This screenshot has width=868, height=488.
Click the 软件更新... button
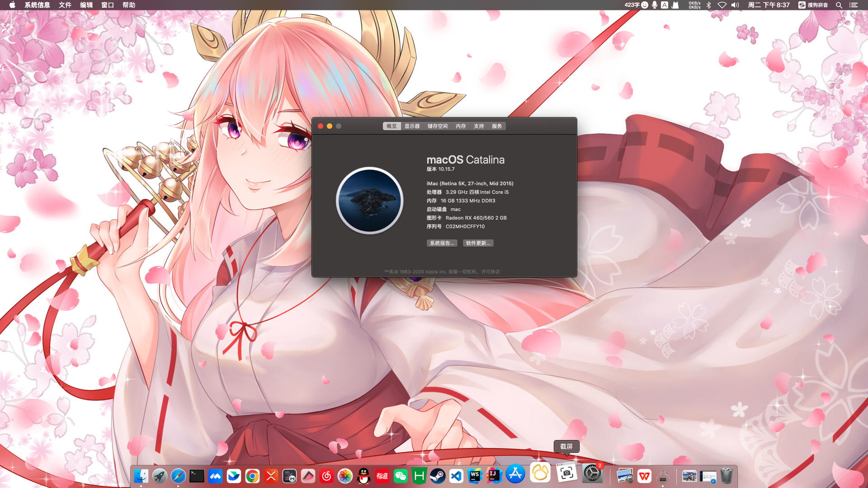coord(478,243)
